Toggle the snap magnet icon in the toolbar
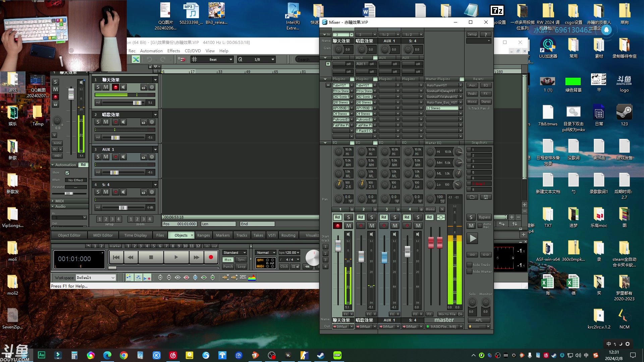Image resolution: width=644 pixels, height=362 pixels. coord(181,59)
